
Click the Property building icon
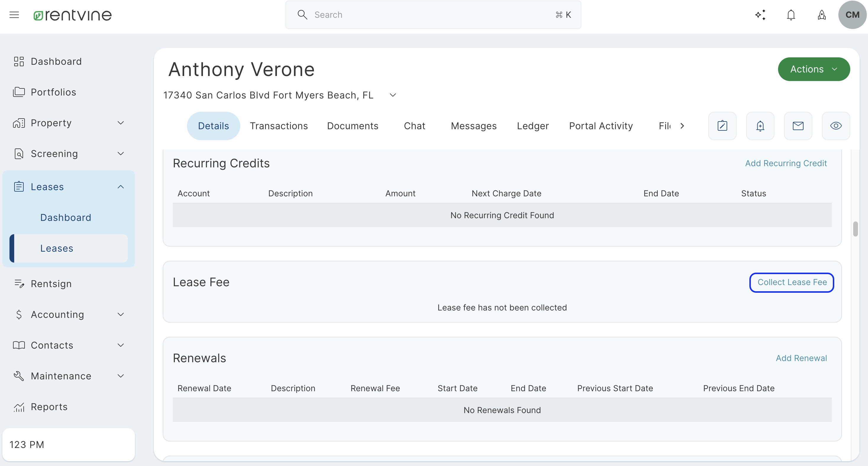19,123
